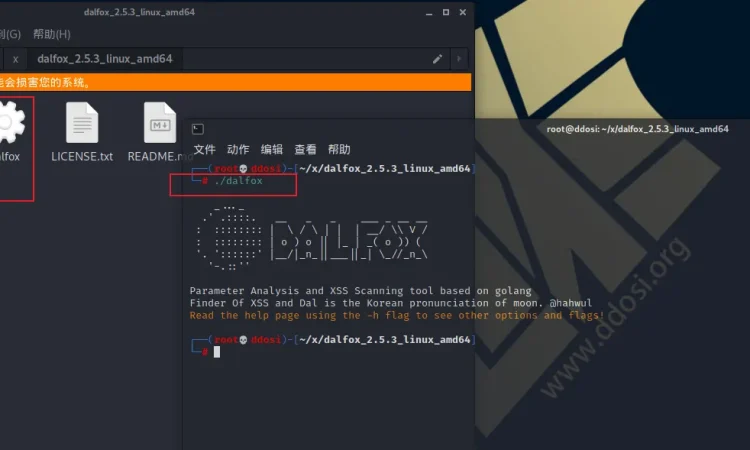The height and width of the screenshot is (450, 750).
Task: Click the file manager title dalfox_2.5.3_linux_amd64
Action: pyautogui.click(x=139, y=12)
